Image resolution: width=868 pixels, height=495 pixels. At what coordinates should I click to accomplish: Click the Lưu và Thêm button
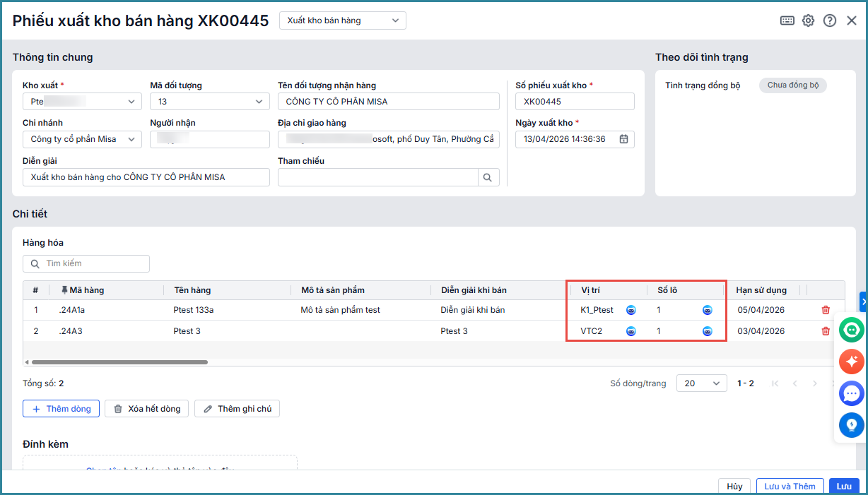click(x=790, y=486)
